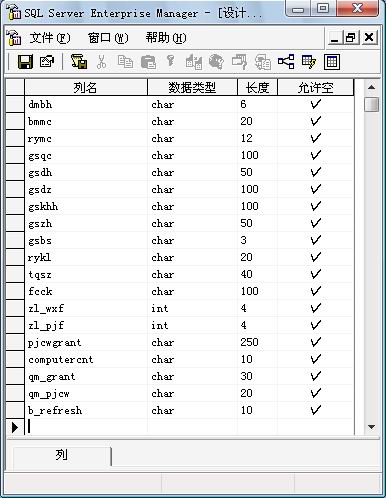Toggle allow-null check for bmmc
Screen dimensions: 386x498
click(315, 121)
